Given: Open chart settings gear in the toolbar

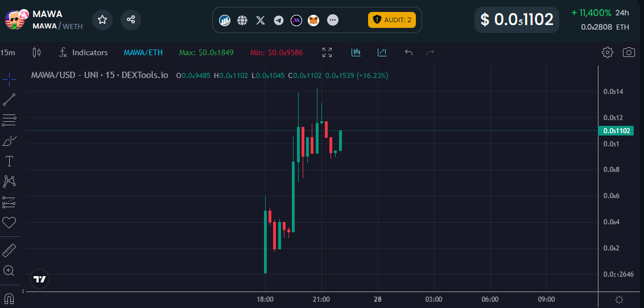Looking at the screenshot, I should tap(608, 52).
